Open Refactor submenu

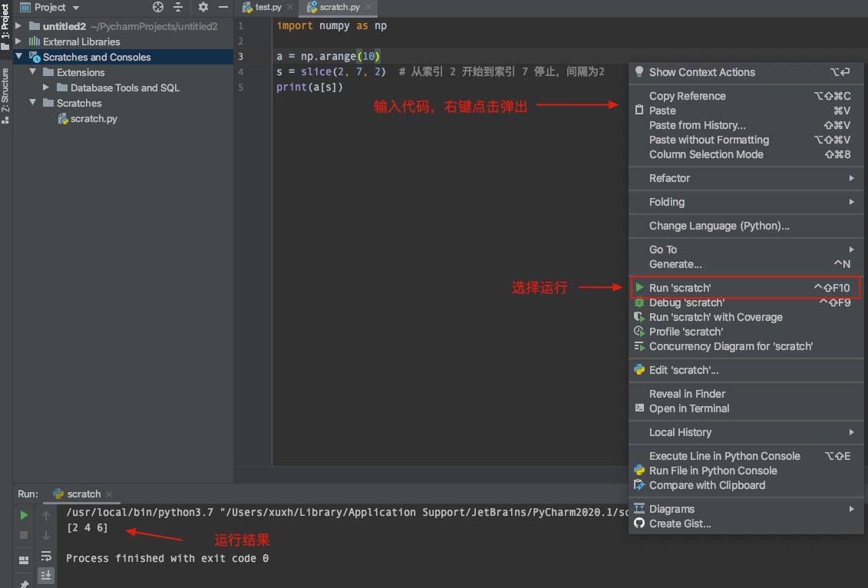(x=746, y=178)
